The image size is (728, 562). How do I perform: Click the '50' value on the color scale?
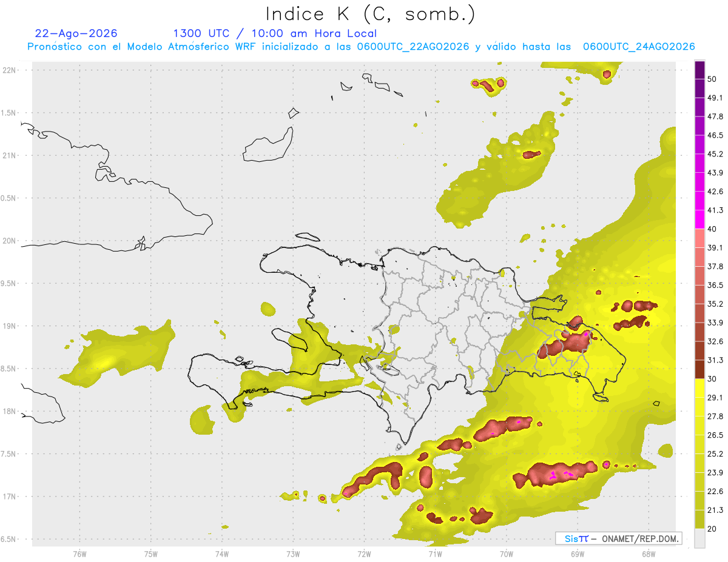[x=713, y=79]
